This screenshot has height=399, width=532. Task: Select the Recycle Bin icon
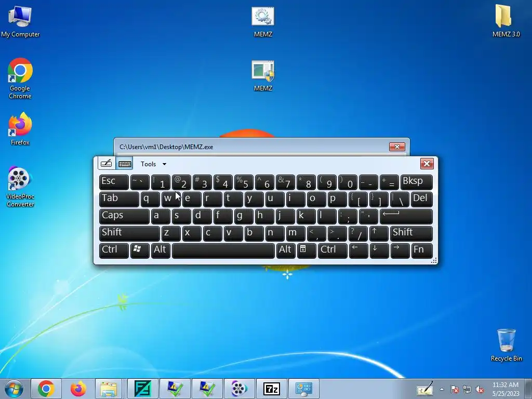pos(506,345)
